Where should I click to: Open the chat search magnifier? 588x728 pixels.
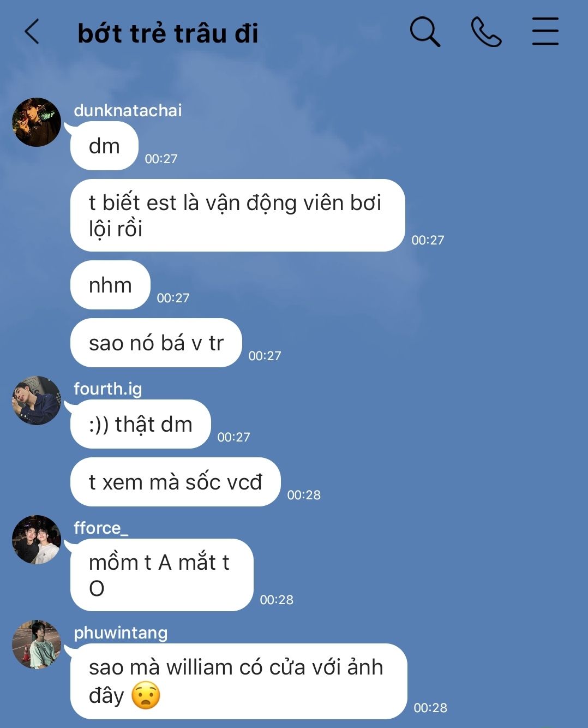(425, 31)
